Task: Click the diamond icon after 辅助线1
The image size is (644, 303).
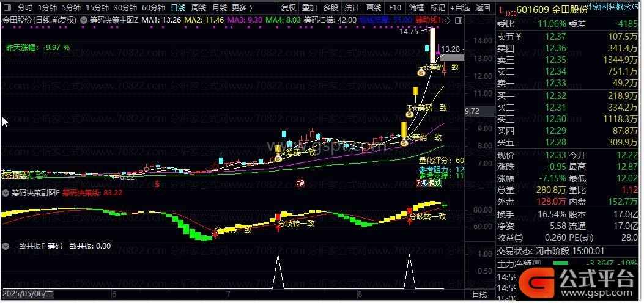Action: [447, 20]
